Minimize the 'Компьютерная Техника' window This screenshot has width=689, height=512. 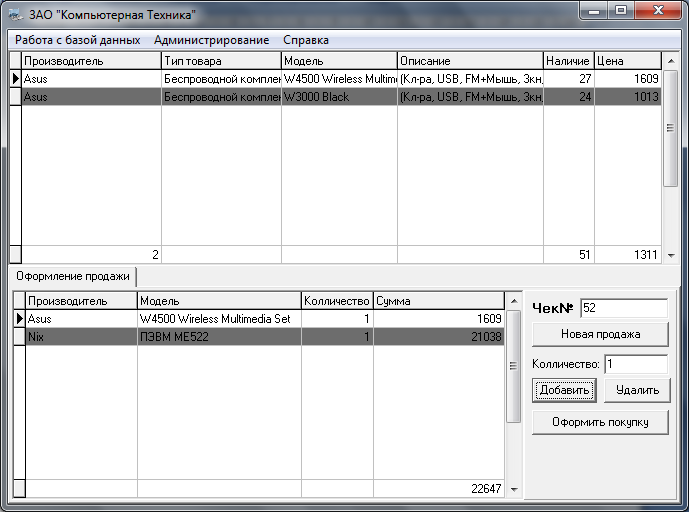[x=594, y=11]
